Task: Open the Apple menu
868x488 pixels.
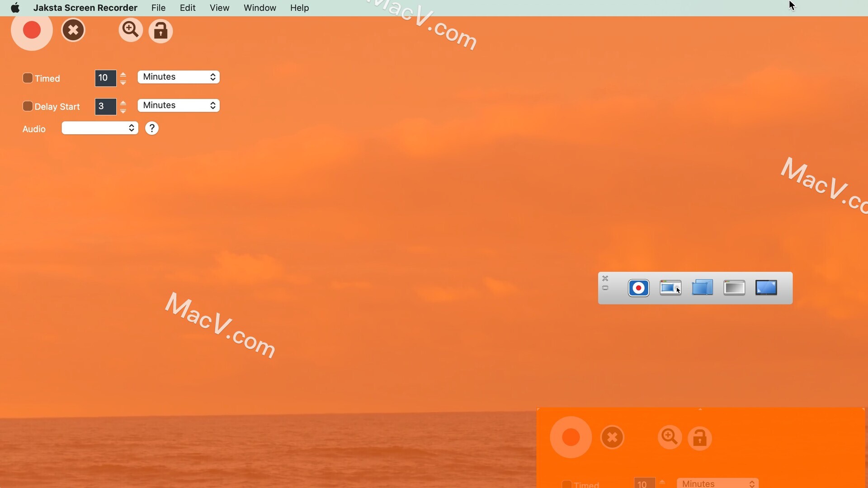Action: [x=15, y=8]
